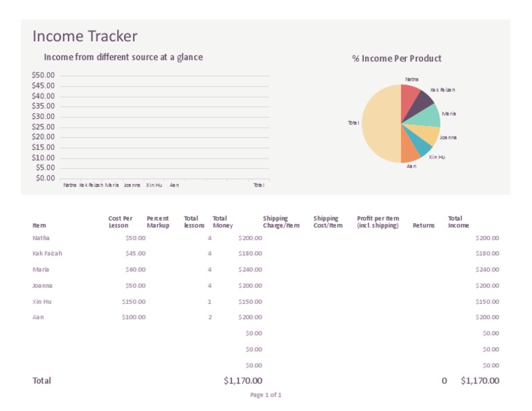Click the Maria item name in the table
Image resolution: width=532 pixels, height=411 pixels.
(41, 269)
